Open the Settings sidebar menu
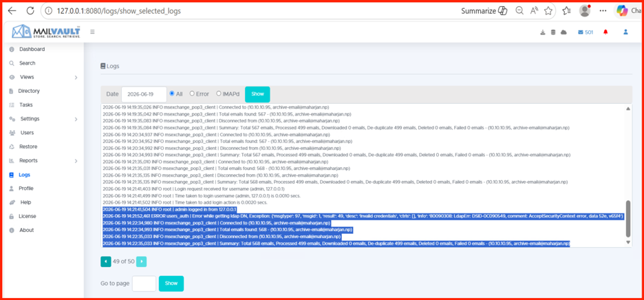 30,119
